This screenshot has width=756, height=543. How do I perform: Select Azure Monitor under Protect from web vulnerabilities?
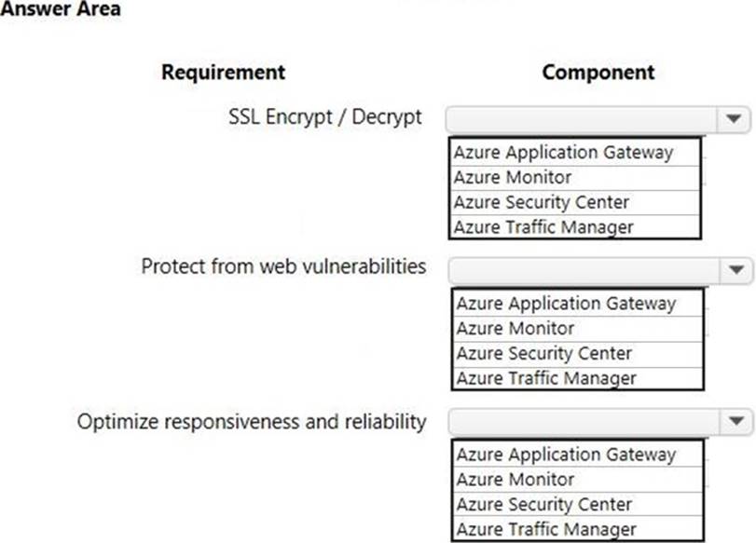click(515, 328)
